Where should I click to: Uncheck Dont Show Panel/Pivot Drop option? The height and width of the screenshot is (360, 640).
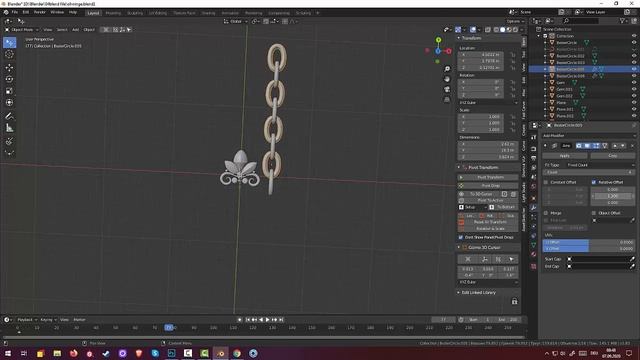tap(461, 237)
